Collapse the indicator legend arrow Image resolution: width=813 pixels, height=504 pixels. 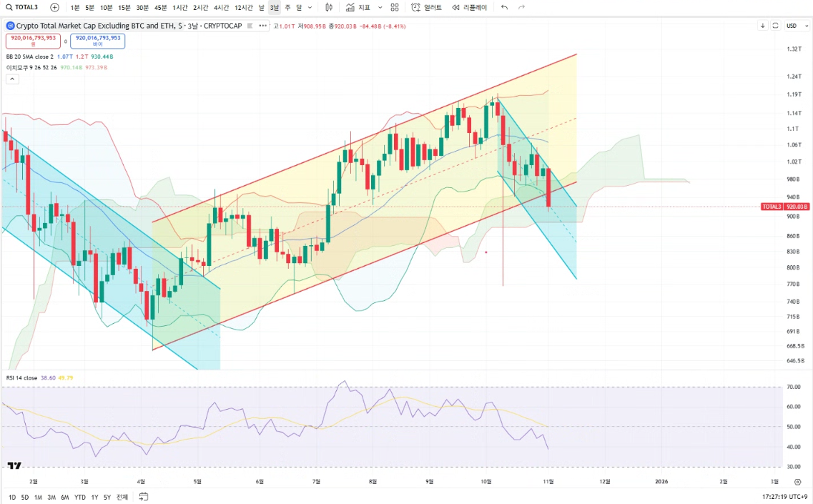(x=12, y=79)
